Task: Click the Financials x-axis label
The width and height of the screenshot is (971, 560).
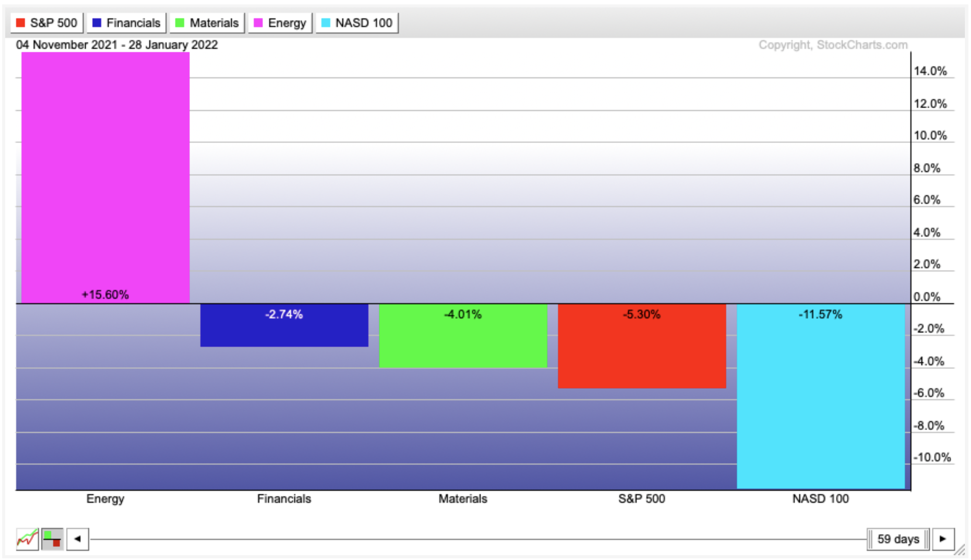Action: (284, 499)
